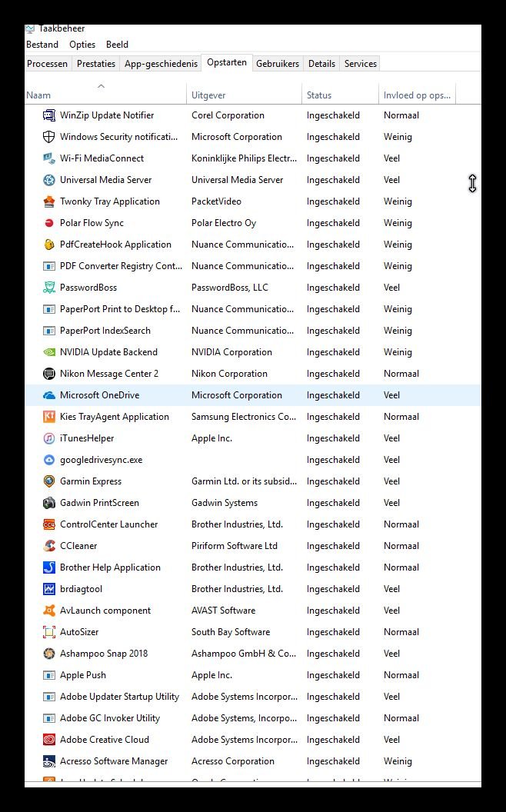Select the PDF Converter Registry Cont... row name
The width and height of the screenshot is (506, 812).
click(x=122, y=266)
